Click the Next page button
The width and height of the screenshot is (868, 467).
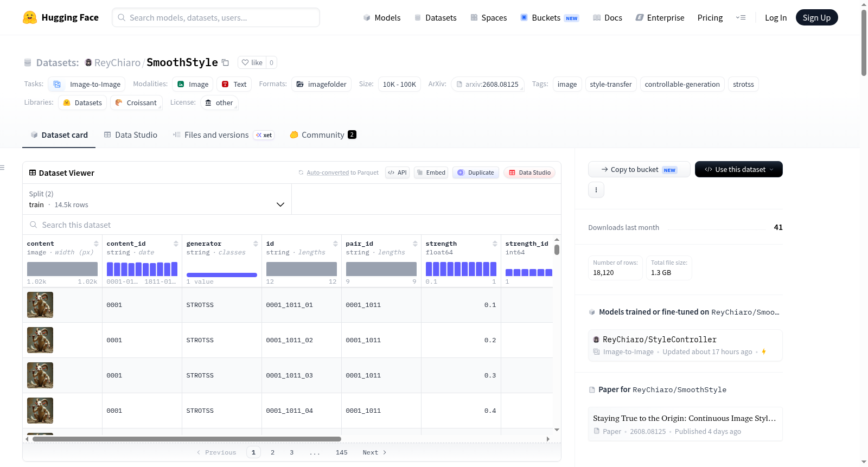(374, 452)
